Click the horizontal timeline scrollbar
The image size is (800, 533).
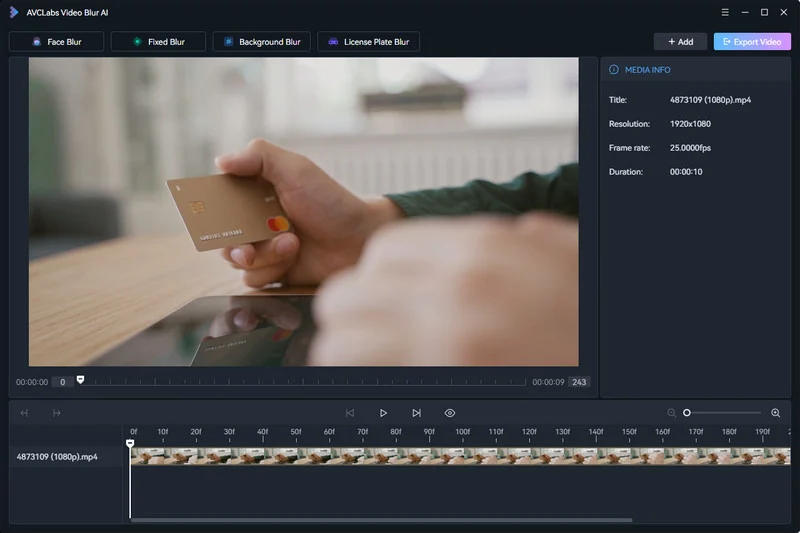tap(381, 520)
